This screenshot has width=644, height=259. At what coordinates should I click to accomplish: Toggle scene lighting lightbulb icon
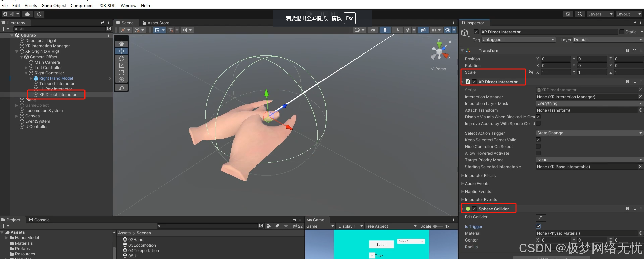385,30
